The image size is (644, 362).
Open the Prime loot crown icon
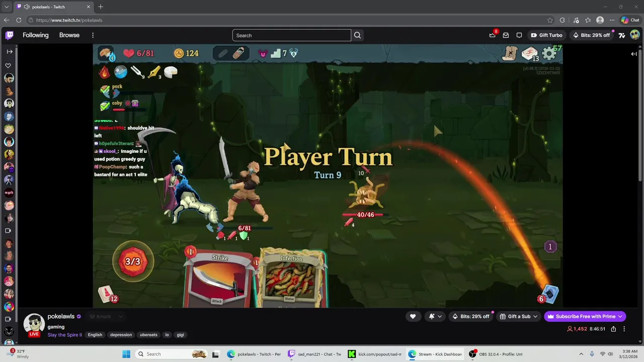tap(493, 35)
